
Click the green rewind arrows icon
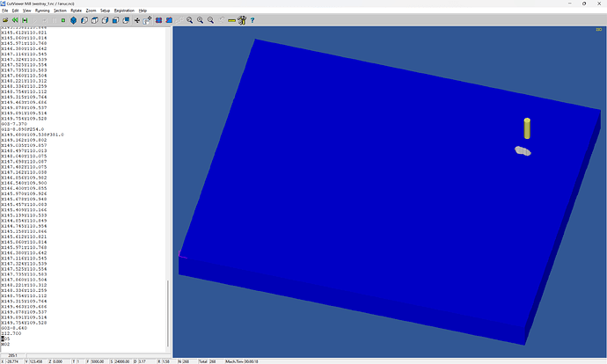15,20
